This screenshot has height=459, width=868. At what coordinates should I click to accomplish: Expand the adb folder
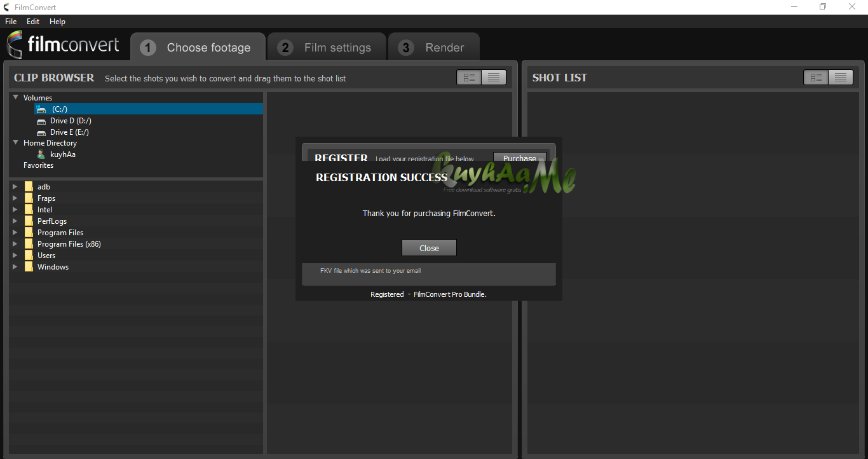pyautogui.click(x=15, y=187)
